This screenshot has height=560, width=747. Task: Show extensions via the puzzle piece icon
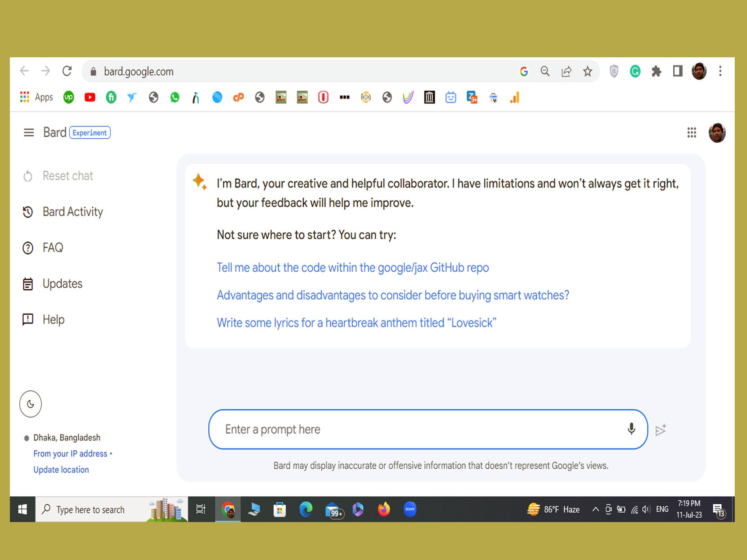(656, 72)
